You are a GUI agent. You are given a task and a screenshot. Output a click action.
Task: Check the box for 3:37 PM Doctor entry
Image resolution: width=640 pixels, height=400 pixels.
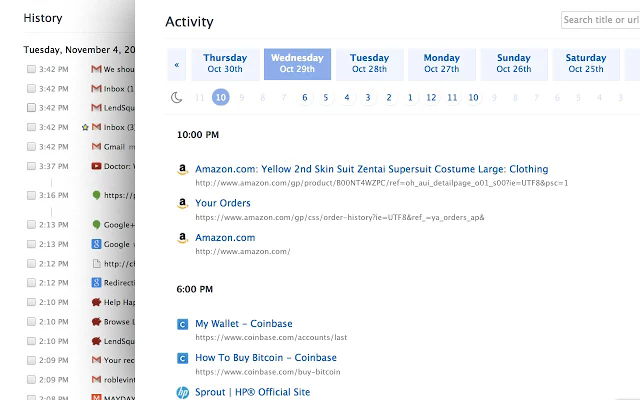pyautogui.click(x=31, y=166)
